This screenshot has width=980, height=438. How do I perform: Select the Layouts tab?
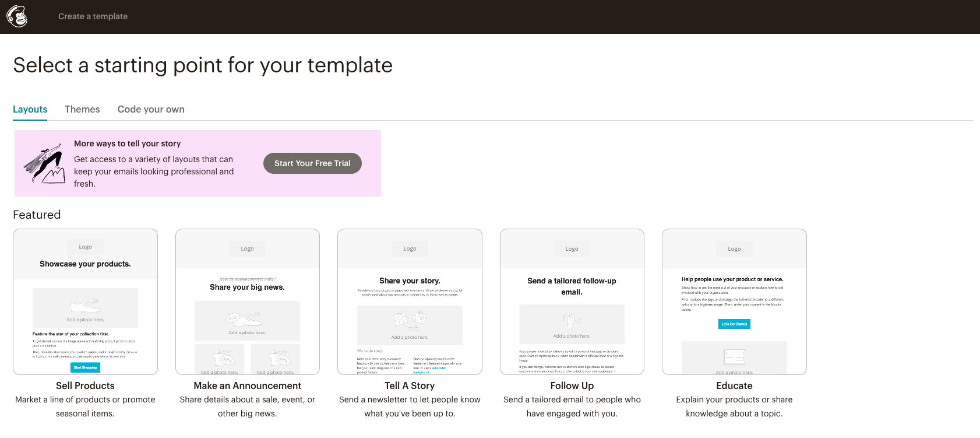tap(30, 109)
